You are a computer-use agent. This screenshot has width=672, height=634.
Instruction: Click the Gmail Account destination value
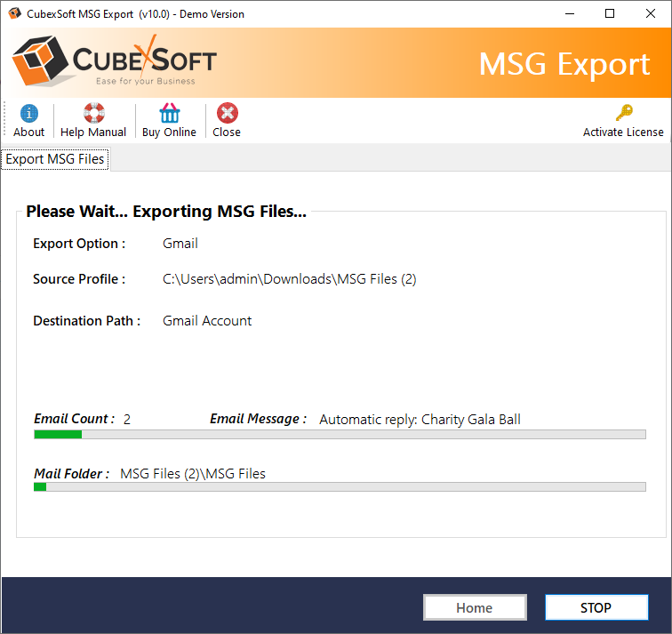[x=207, y=321]
